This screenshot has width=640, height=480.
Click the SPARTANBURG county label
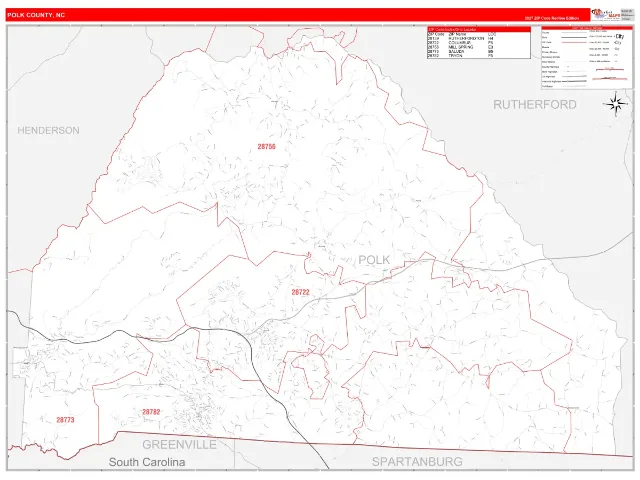[417, 462]
